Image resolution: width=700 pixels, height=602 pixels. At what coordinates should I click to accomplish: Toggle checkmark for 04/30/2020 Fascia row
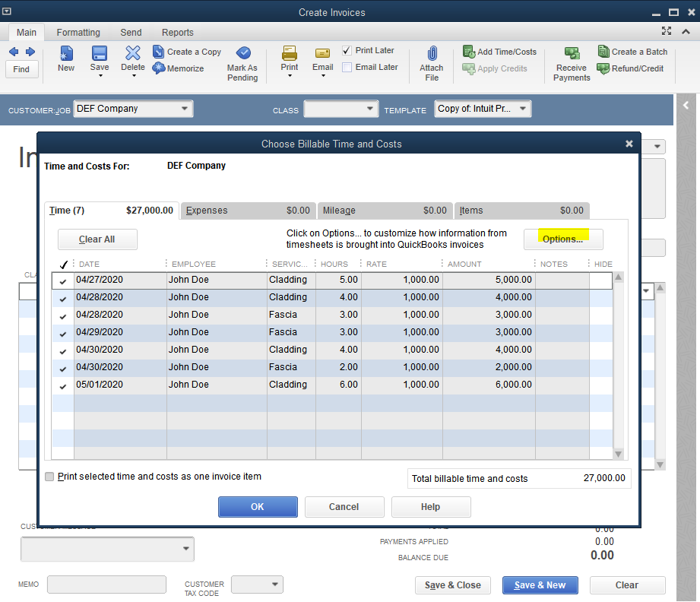pyautogui.click(x=63, y=369)
